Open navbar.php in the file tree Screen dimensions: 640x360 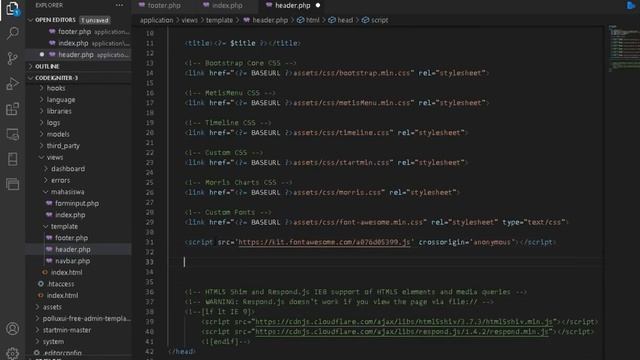point(72,261)
